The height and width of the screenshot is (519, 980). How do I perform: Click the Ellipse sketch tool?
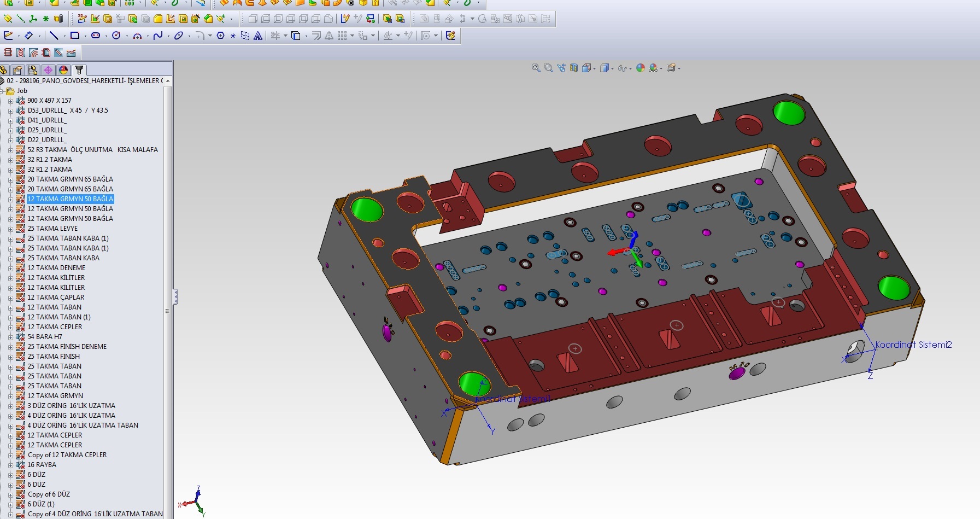(179, 36)
